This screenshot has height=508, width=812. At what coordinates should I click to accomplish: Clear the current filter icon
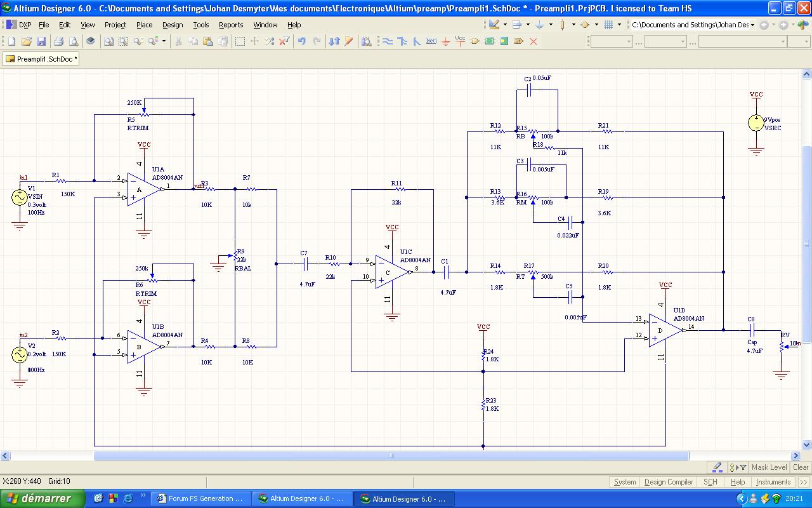pyautogui.click(x=284, y=41)
